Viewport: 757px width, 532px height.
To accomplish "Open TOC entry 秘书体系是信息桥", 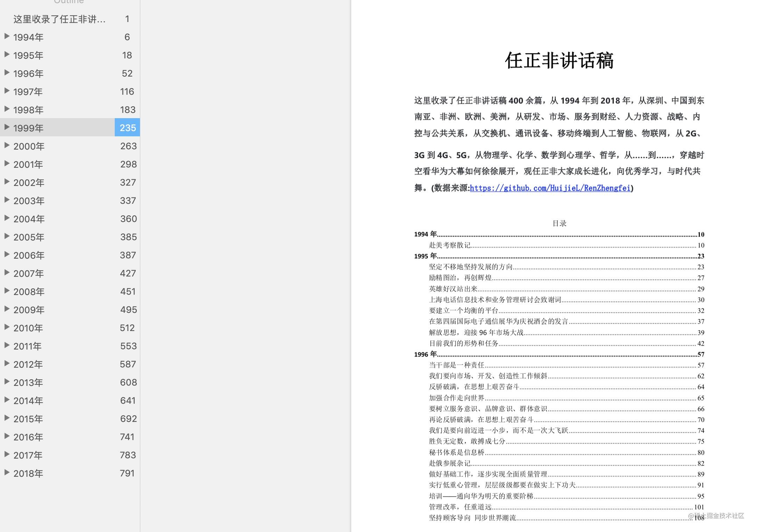I will click(566, 452).
